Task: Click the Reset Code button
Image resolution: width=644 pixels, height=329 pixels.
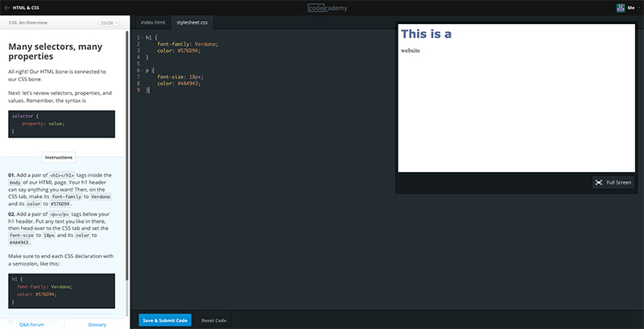Action: pos(213,320)
